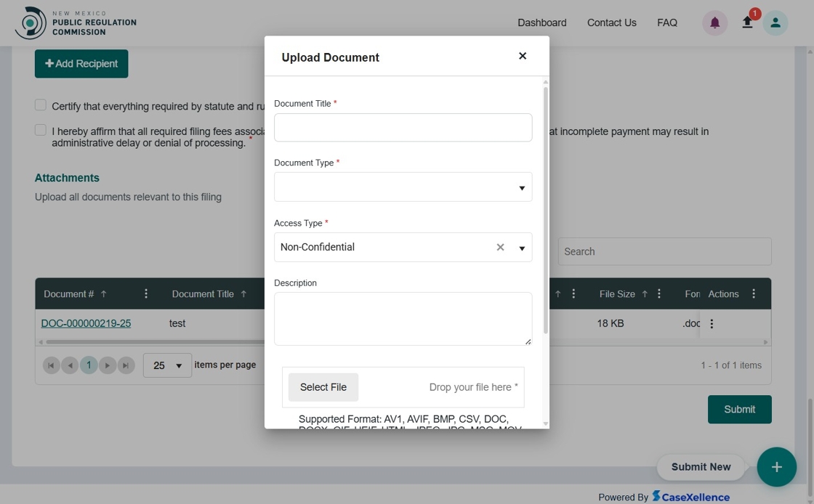
Task: Focus the Document Title input field
Action: click(x=403, y=128)
